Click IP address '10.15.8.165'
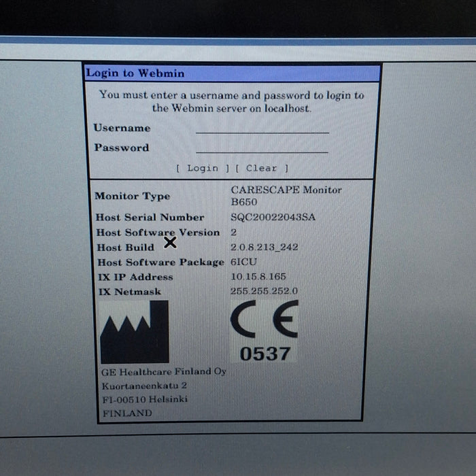Viewport: 476px width, 476px height. pyautogui.click(x=258, y=277)
